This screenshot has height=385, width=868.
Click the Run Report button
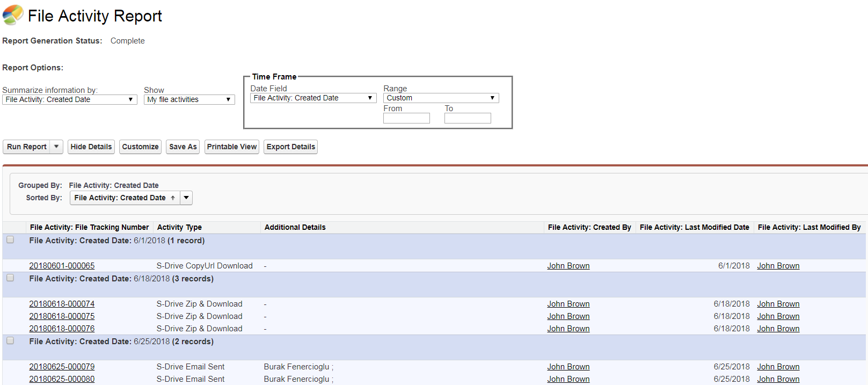27,147
